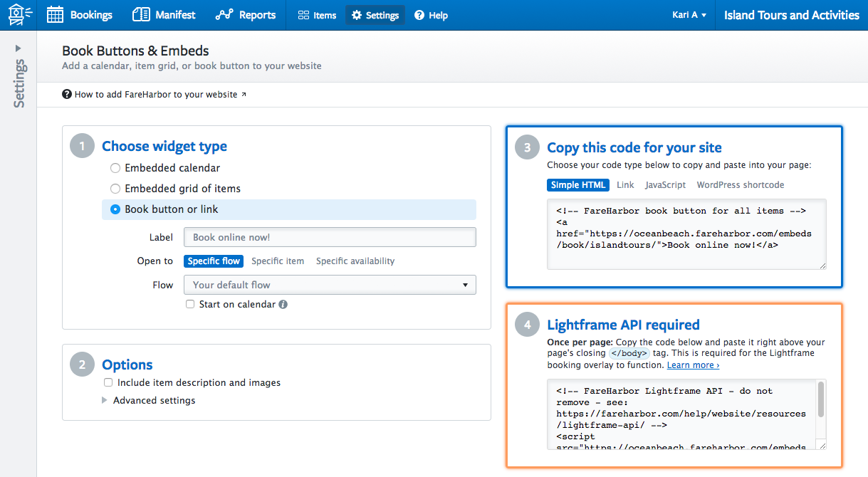Click the Help question mark icon
The image size is (868, 477).
click(x=419, y=15)
